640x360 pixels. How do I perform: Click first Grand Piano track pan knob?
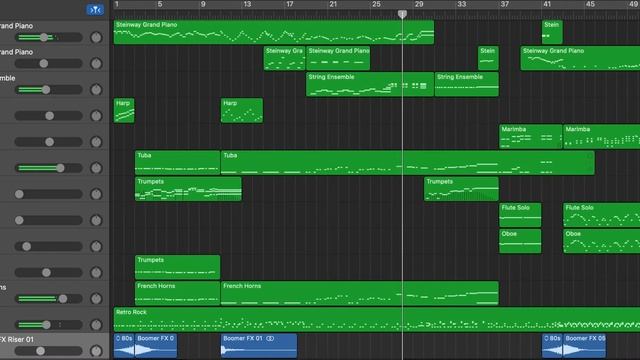coord(96,38)
